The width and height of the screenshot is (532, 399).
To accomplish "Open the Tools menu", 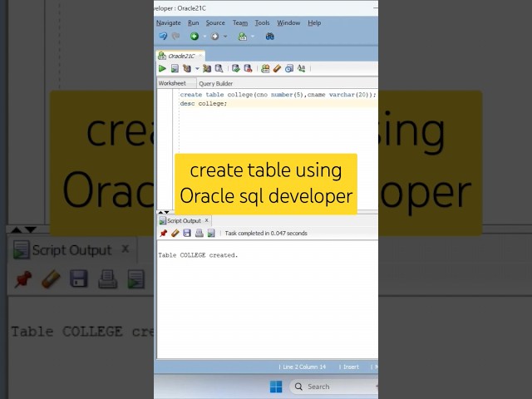I will click(262, 22).
